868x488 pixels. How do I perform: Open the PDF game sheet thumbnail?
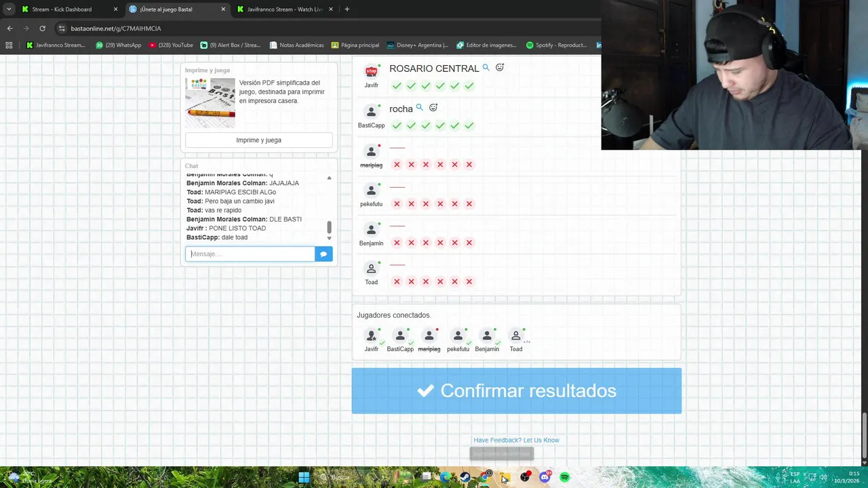(210, 103)
